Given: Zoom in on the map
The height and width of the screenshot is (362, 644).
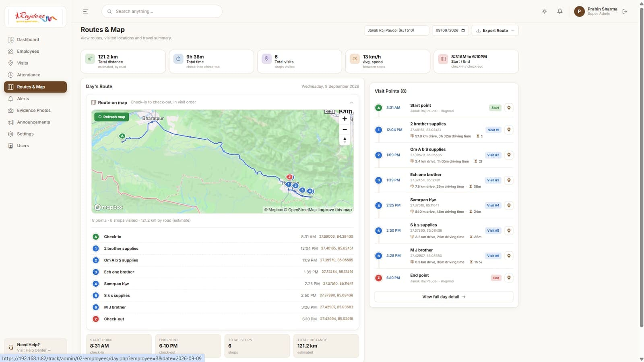Looking at the screenshot, I should tap(345, 119).
